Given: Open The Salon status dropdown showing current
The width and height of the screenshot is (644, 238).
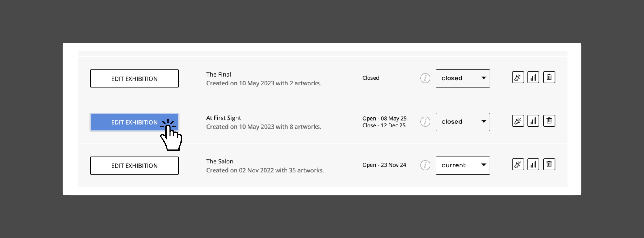Looking at the screenshot, I should coord(463,165).
